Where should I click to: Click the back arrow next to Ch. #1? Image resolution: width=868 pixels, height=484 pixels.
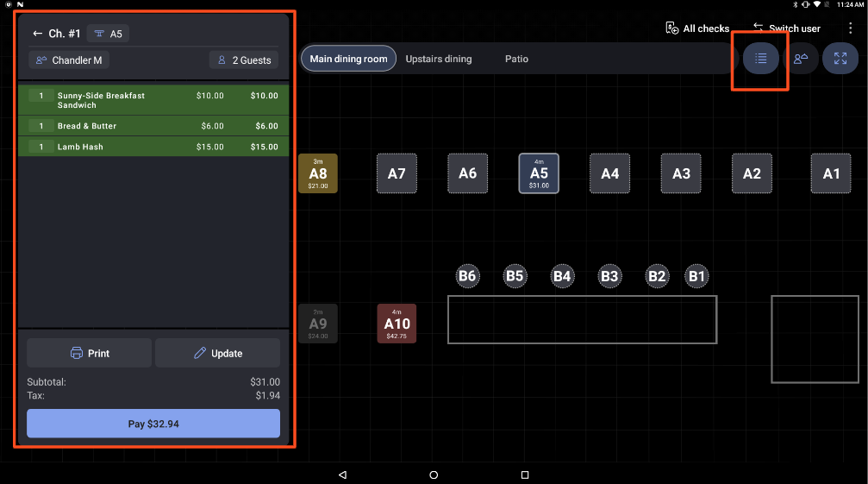[37, 34]
